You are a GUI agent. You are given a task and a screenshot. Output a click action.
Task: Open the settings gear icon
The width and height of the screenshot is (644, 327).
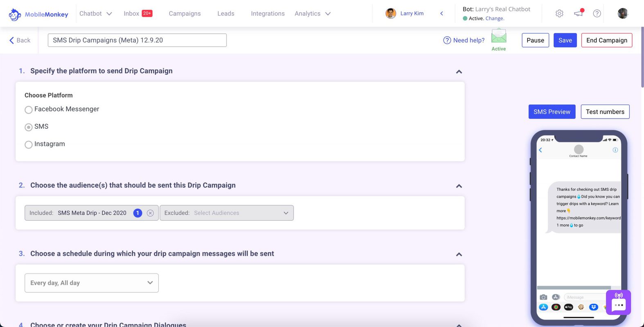(x=559, y=13)
